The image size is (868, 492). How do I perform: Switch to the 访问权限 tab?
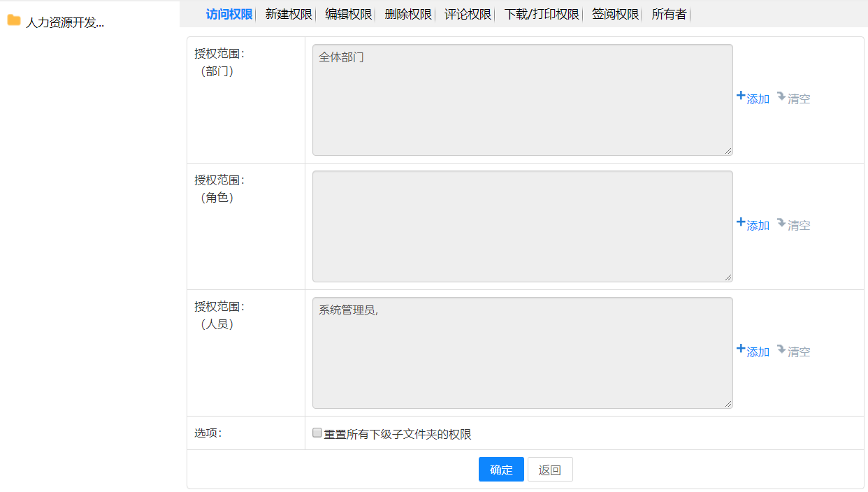(x=229, y=15)
